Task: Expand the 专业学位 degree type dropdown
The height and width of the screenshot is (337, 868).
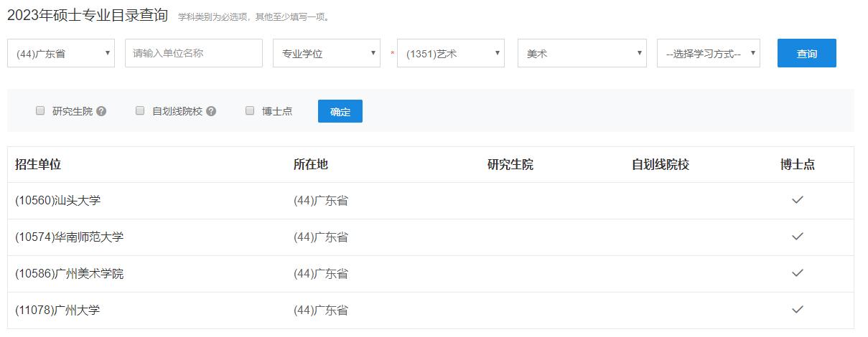Action: click(327, 53)
